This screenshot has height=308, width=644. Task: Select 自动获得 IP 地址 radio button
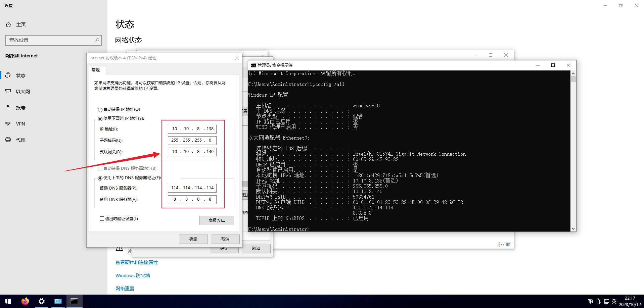[x=100, y=110]
